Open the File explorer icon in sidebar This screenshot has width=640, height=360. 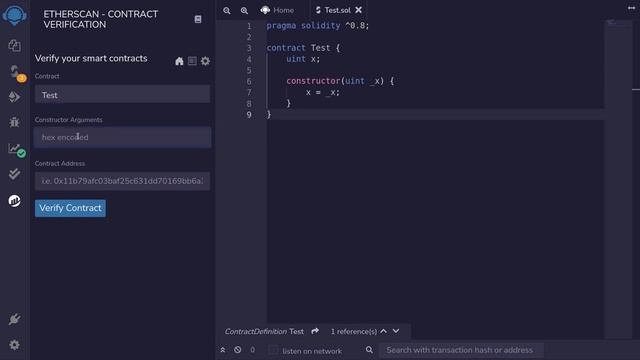[15, 45]
